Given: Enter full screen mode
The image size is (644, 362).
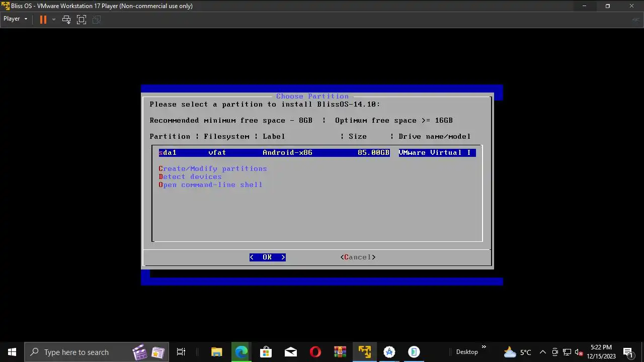Looking at the screenshot, I should coord(82,20).
